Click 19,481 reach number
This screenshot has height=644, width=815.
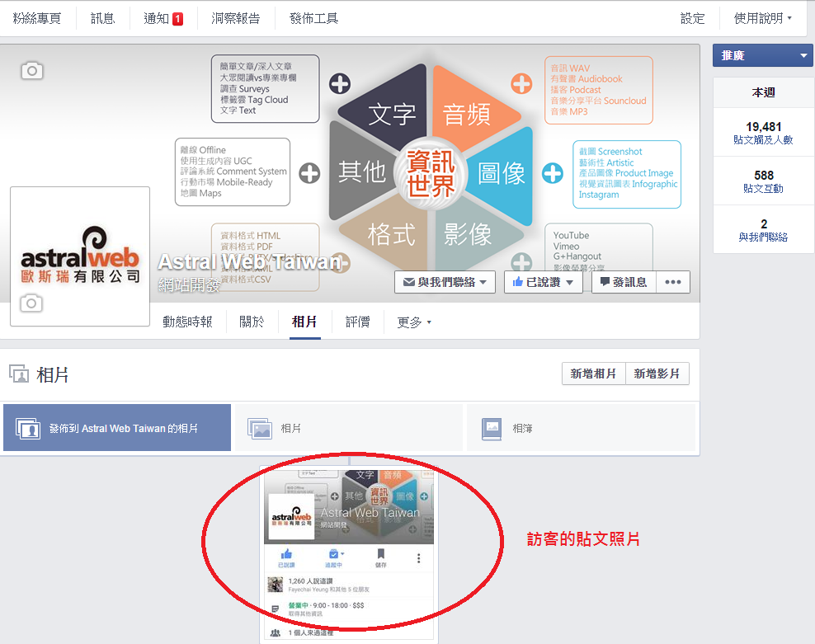click(x=764, y=126)
